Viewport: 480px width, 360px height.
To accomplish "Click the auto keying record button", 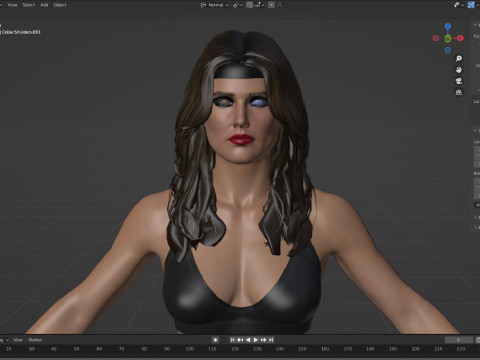I will point(215,340).
